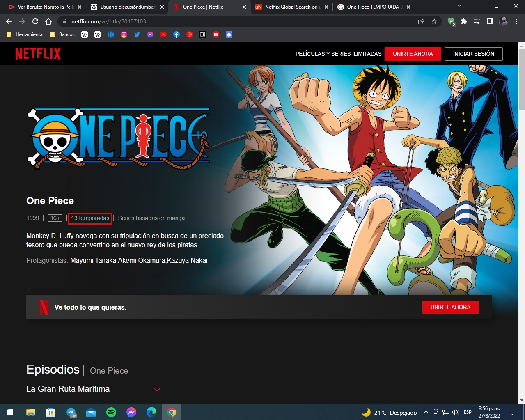
Task: Open the tab search chevron
Action: [x=459, y=6]
